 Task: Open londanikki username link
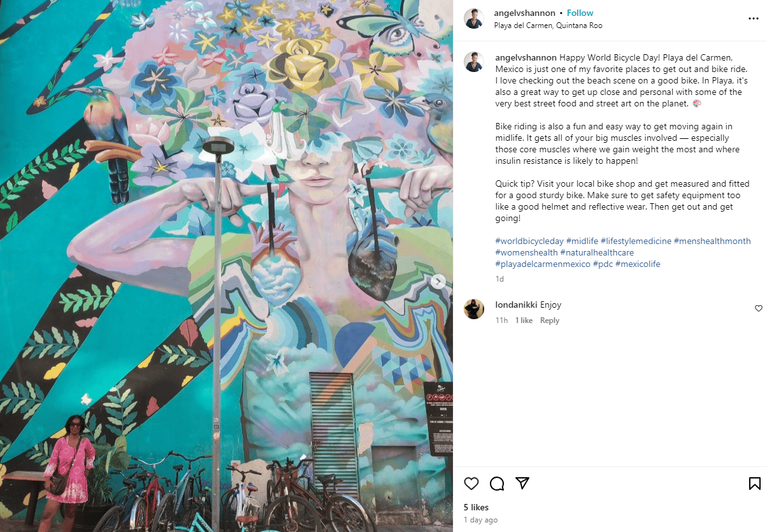(x=516, y=305)
